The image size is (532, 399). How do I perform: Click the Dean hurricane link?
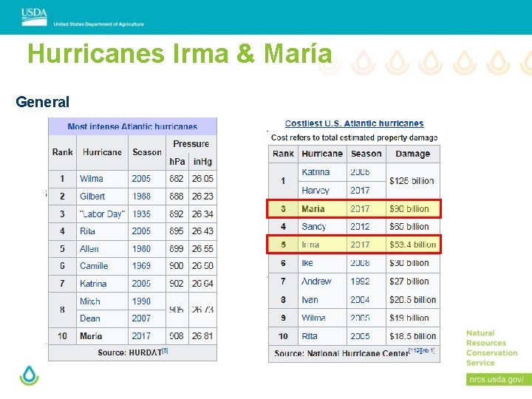90,318
